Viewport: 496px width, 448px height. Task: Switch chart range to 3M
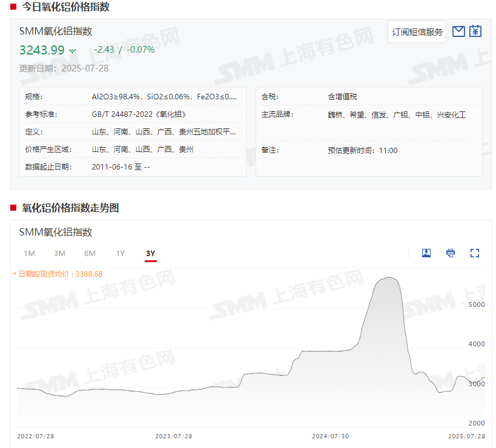click(x=59, y=253)
